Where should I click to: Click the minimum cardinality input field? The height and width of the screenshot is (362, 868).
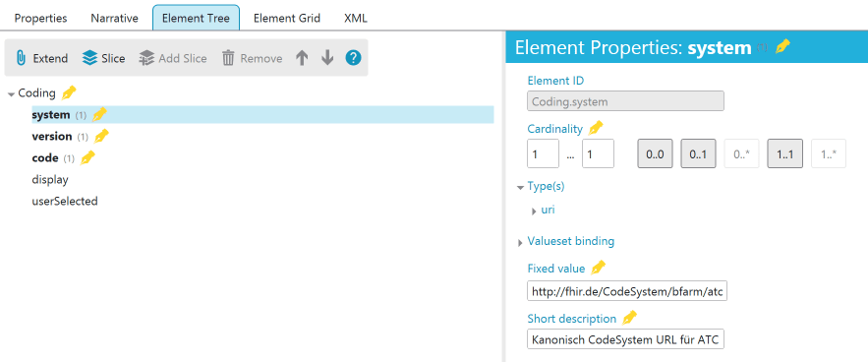click(543, 153)
